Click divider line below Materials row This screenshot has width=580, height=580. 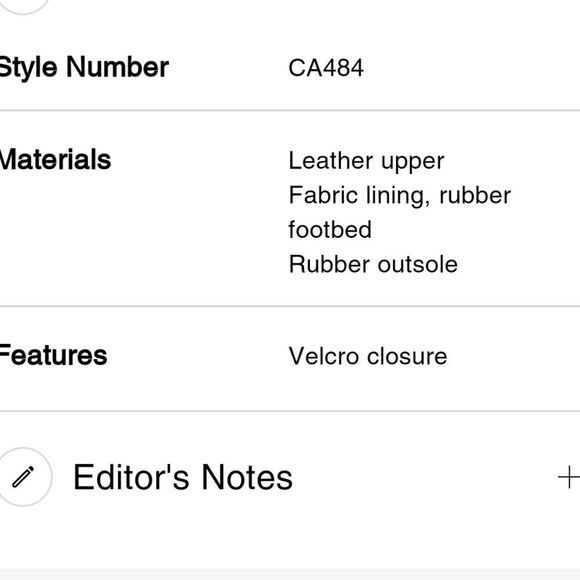click(x=290, y=306)
